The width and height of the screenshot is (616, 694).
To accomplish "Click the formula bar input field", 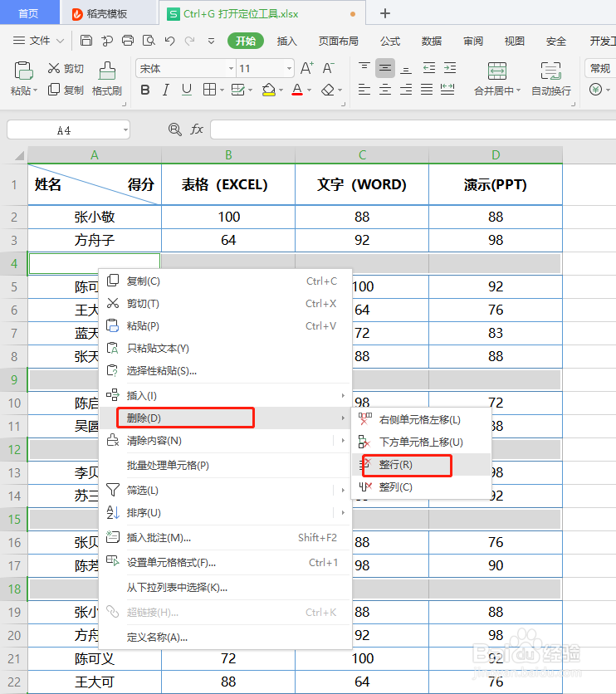I will [x=413, y=130].
